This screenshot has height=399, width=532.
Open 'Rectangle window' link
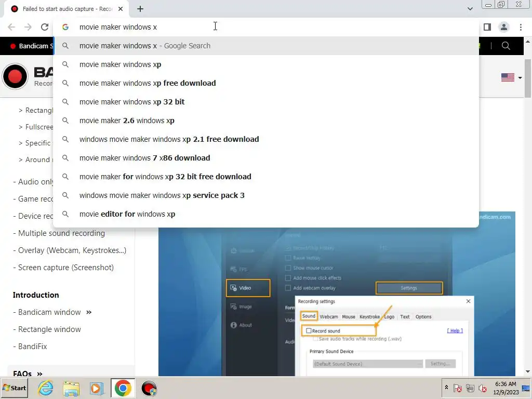click(x=49, y=329)
